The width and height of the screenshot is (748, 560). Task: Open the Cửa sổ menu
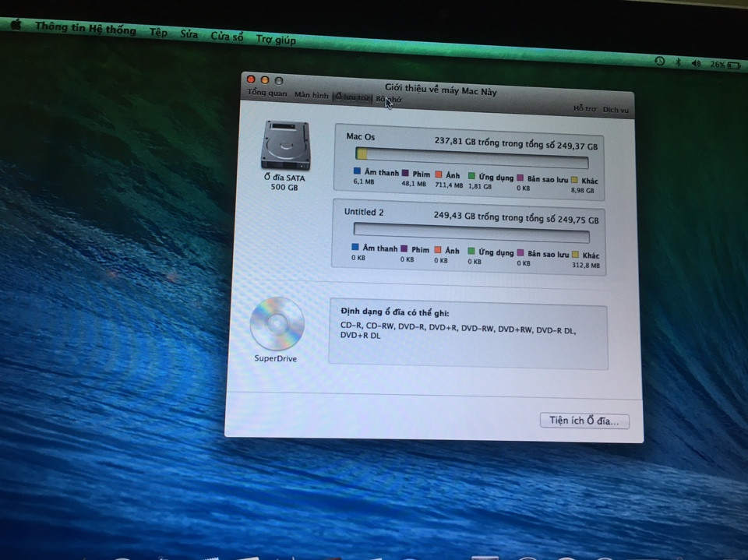(227, 37)
